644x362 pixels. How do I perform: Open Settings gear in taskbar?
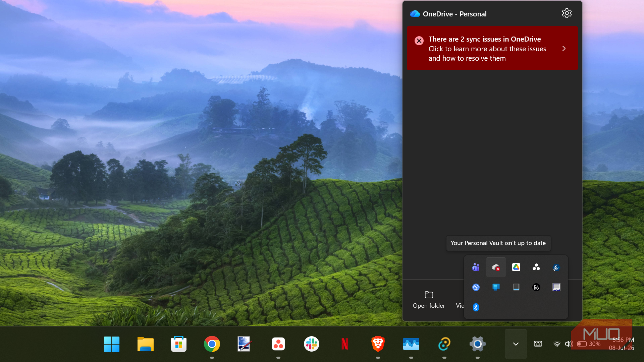477,344
